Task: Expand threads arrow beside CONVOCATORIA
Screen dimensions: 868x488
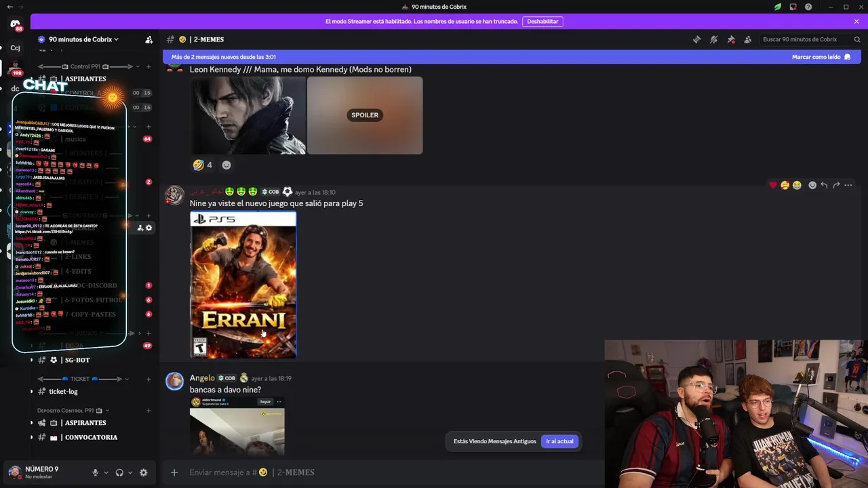Action: pos(32,437)
